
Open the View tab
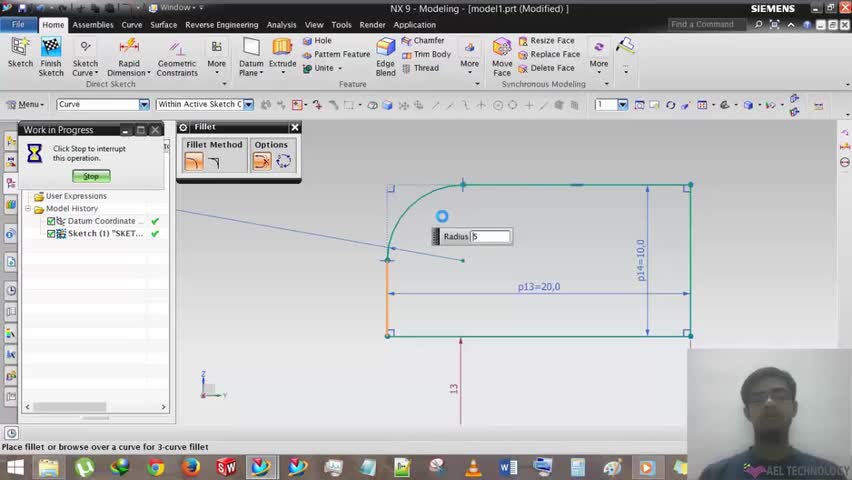314,25
